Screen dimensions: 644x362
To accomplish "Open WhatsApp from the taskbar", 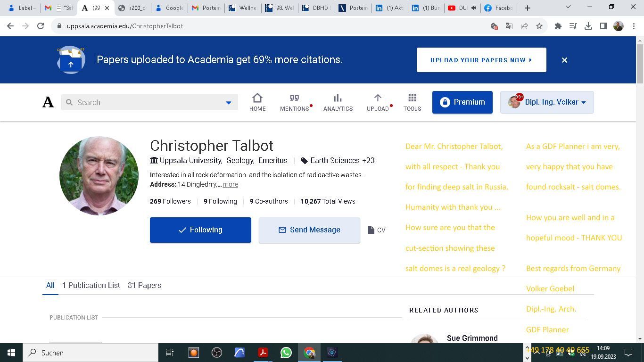I will click(286, 353).
